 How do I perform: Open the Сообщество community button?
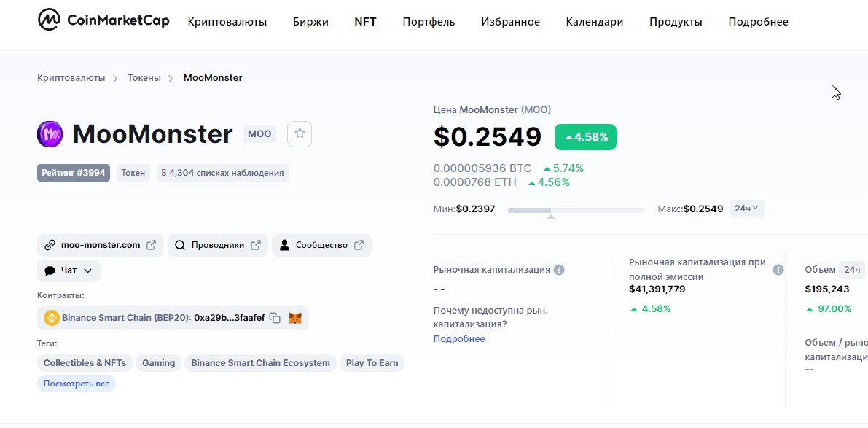pyautogui.click(x=321, y=245)
